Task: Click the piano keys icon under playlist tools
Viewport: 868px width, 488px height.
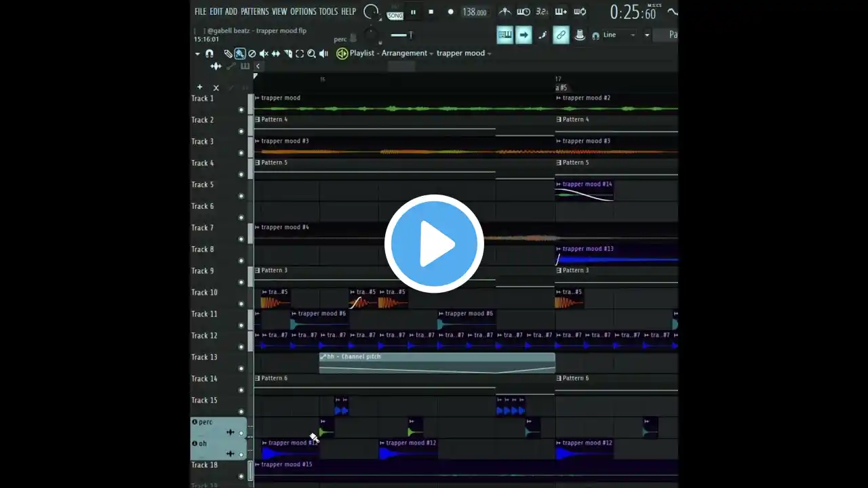Action: 245,66
